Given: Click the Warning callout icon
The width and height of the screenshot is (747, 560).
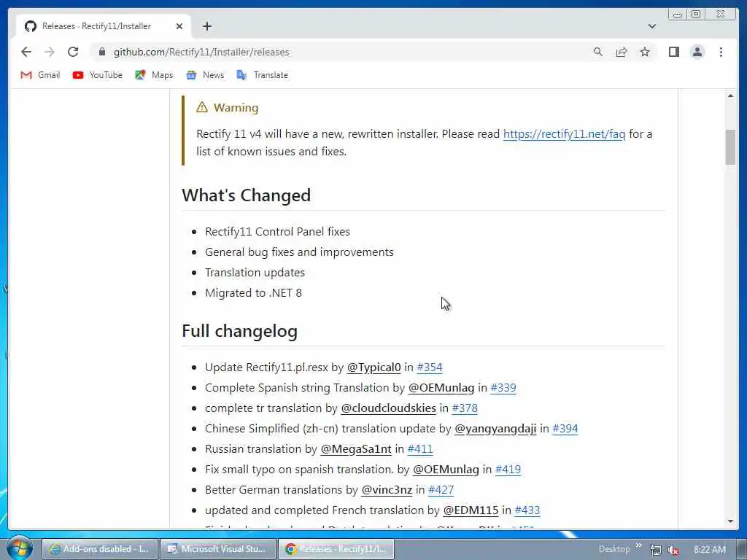Looking at the screenshot, I should (x=202, y=108).
